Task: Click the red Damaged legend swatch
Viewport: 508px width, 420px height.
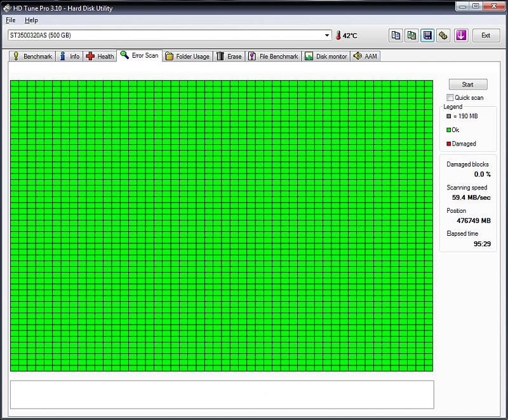Action: coord(449,144)
